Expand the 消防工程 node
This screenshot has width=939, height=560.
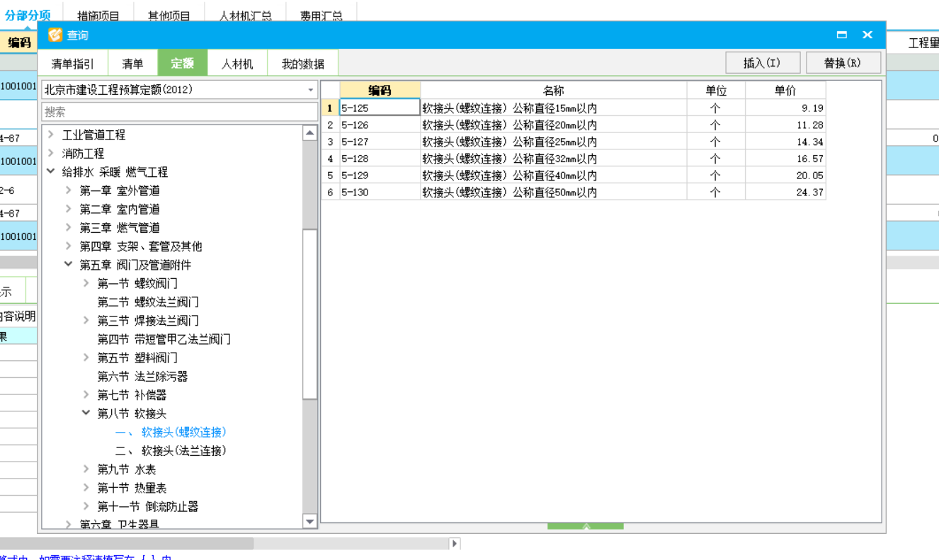pyautogui.click(x=51, y=153)
